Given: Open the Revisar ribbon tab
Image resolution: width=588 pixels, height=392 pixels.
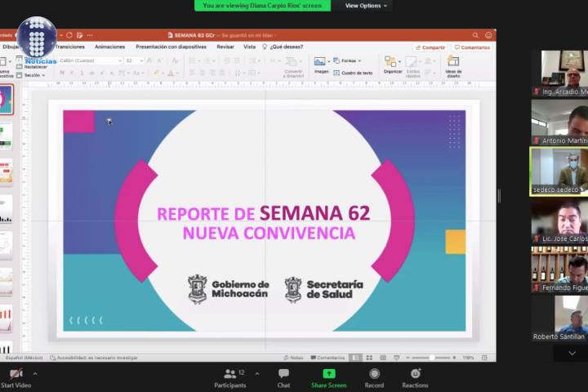Looking at the screenshot, I should click(x=225, y=47).
